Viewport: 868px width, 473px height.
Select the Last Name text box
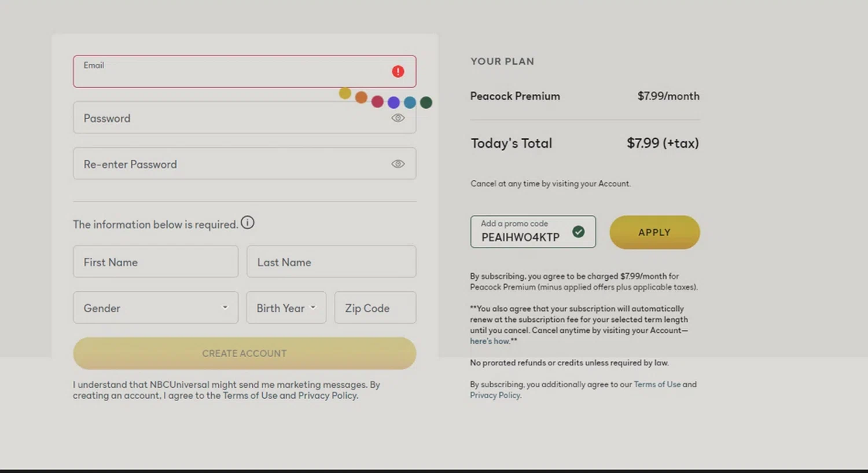click(331, 262)
